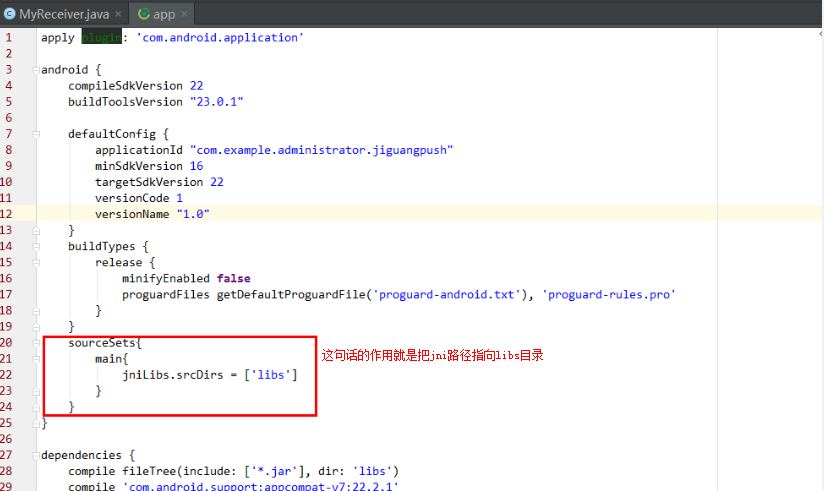Click the 'false' keyword after minifyEnabled
The image size is (824, 491).
point(234,278)
